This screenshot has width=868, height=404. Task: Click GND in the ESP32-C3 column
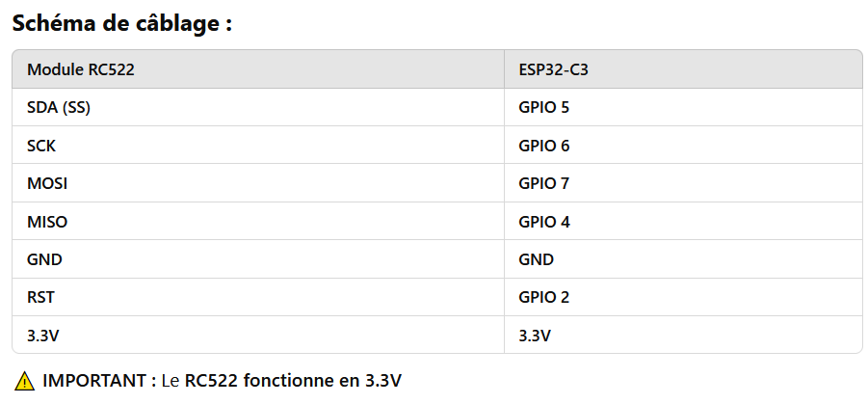point(683,258)
